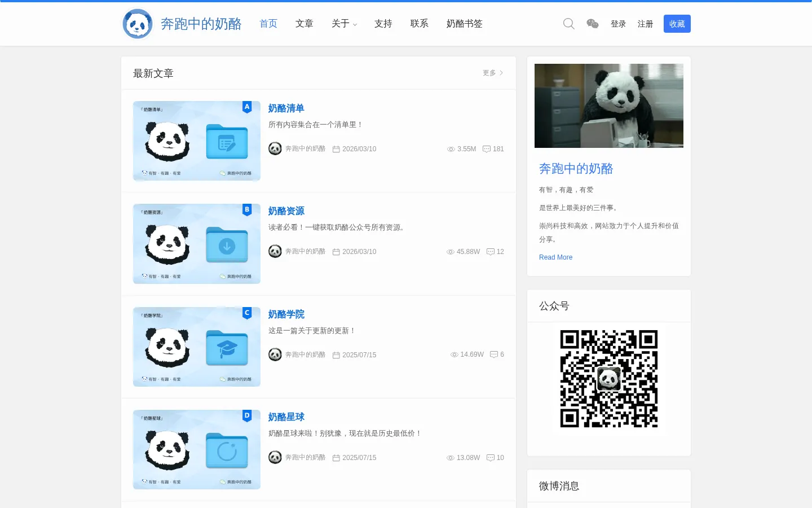
Task: Click the comment icon for 奶酪清单
Action: [x=487, y=149]
